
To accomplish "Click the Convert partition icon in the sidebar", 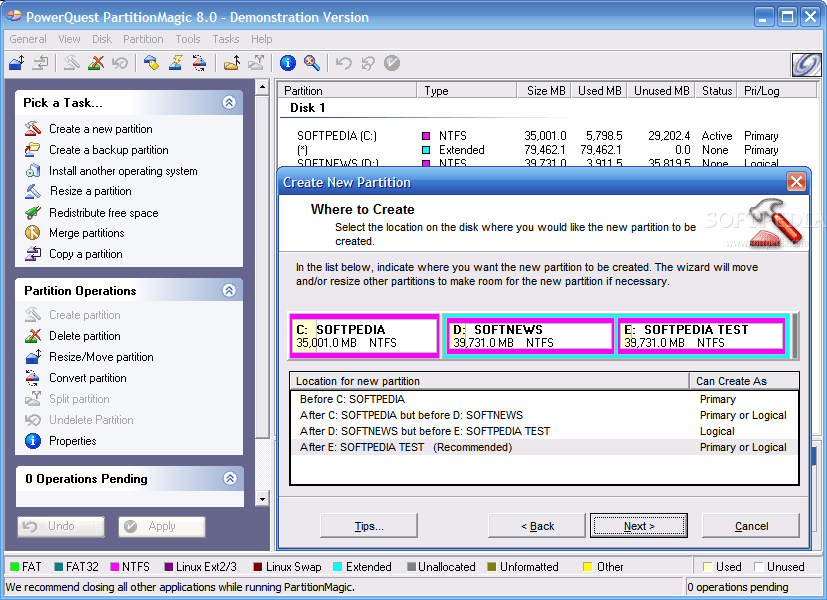I will (33, 378).
